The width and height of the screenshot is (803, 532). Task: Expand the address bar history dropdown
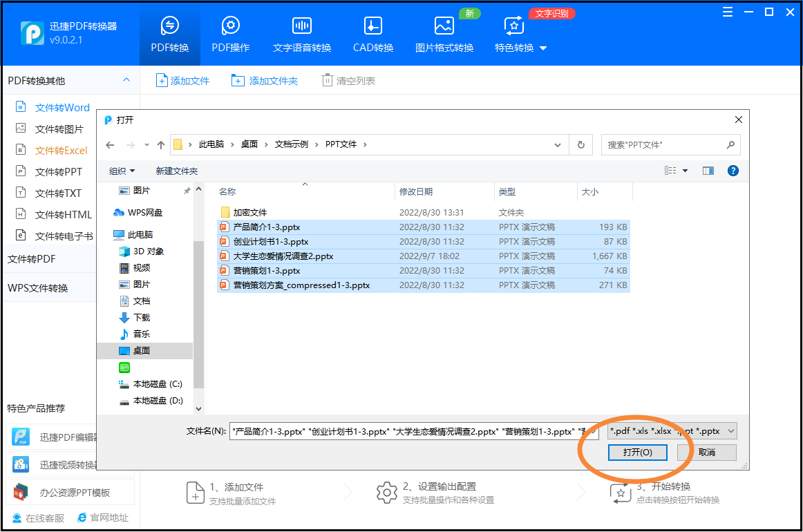[x=558, y=145]
